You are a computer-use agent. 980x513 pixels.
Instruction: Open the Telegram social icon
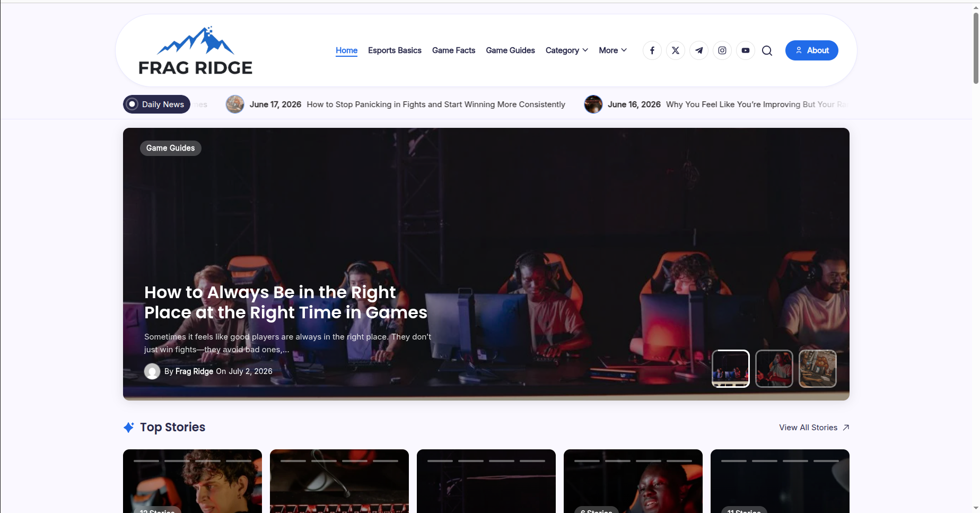(x=699, y=50)
